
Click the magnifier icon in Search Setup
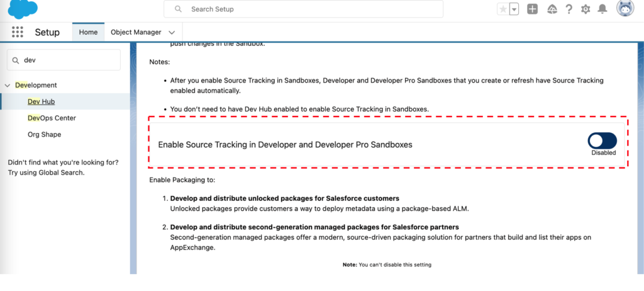pyautogui.click(x=178, y=9)
